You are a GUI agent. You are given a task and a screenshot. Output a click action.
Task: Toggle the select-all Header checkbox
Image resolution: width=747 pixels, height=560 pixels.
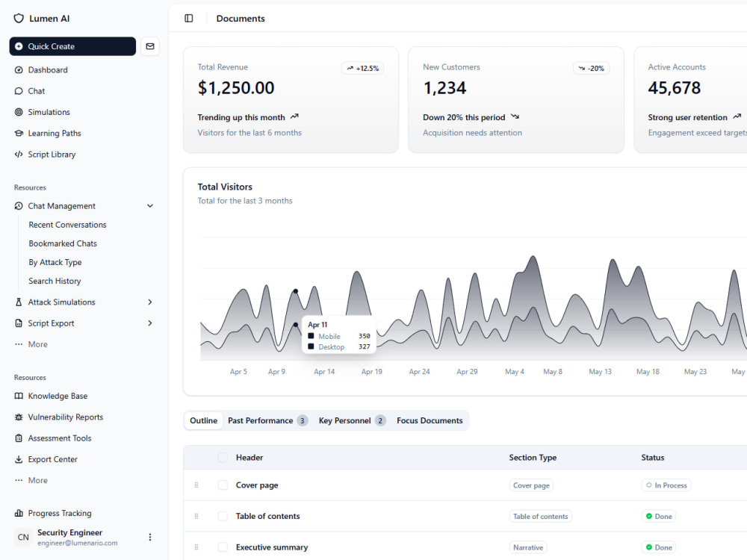[223, 458]
